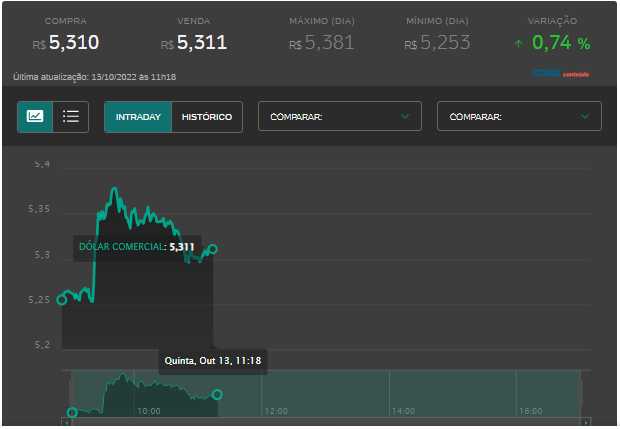This screenshot has height=429, width=620.
Task: Click the latest price circle marker on chart
Action: pos(212,249)
